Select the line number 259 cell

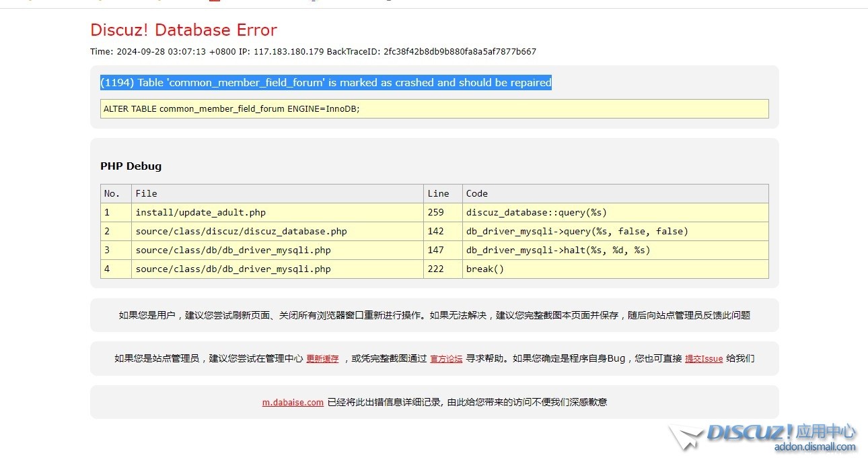coord(435,212)
